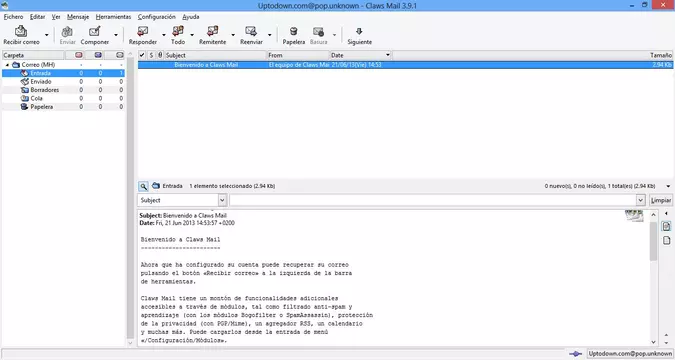
Task: Open the Todo dropdown arrow
Action: pos(192,35)
